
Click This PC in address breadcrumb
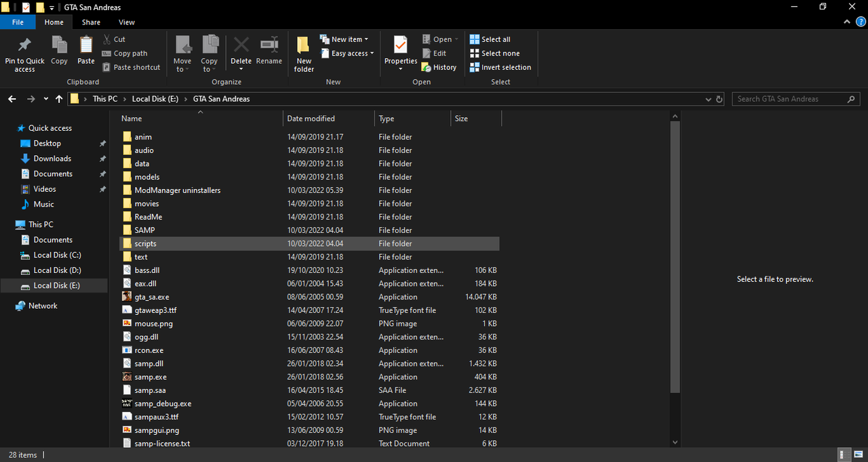click(105, 99)
